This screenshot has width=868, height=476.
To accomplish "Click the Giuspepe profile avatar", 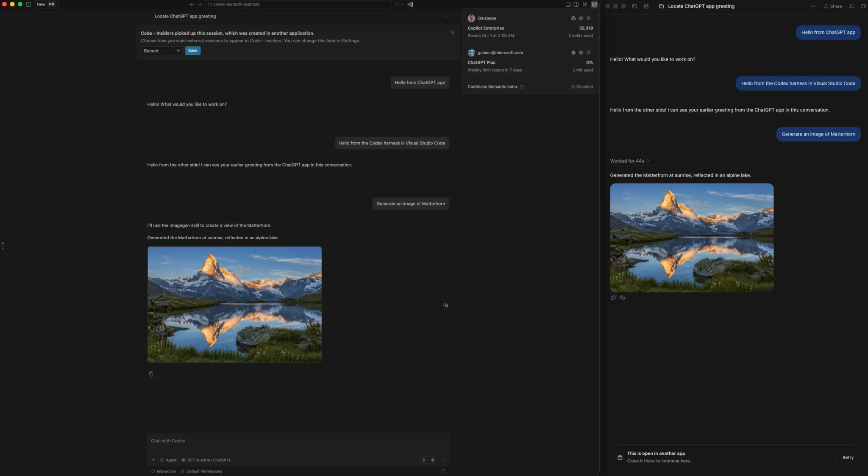I will 471,18.
